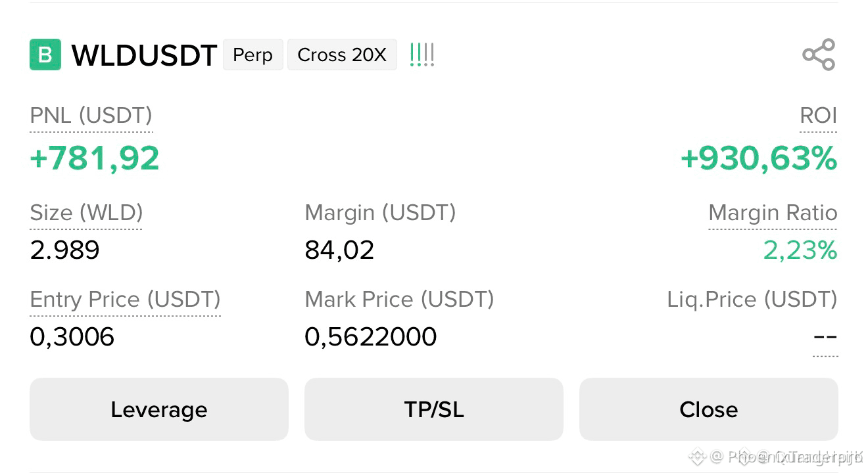Tap the Entry Price (USDT) label
This screenshot has width=868, height=473.
[125, 300]
